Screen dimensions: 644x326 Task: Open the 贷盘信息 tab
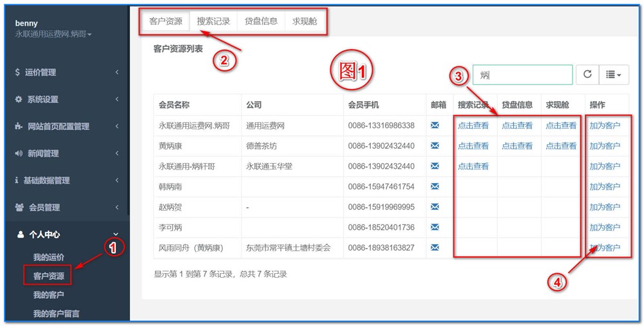point(261,21)
